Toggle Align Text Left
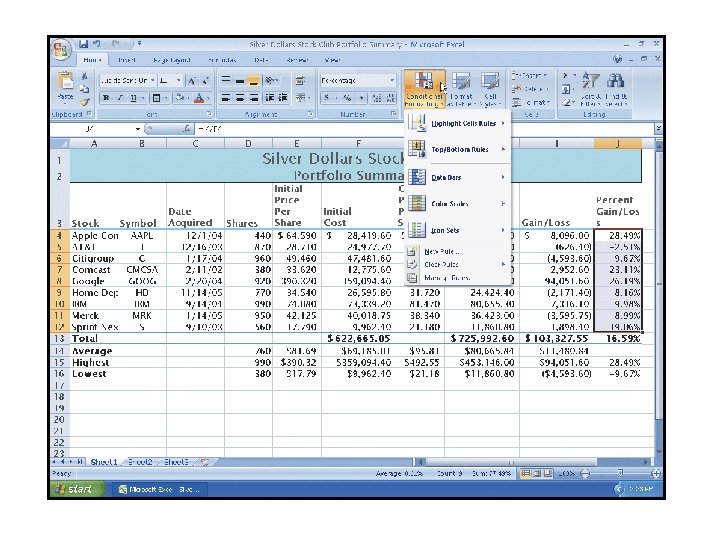Viewport: 720px width, 540px height. (226, 98)
